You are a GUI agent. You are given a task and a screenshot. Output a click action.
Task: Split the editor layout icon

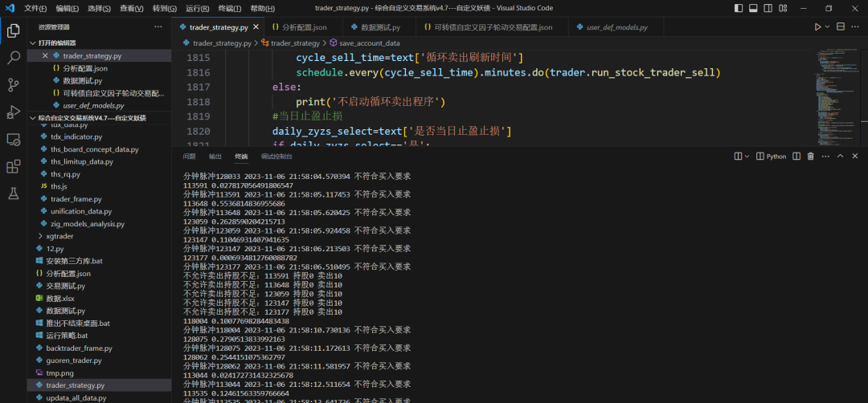click(841, 27)
